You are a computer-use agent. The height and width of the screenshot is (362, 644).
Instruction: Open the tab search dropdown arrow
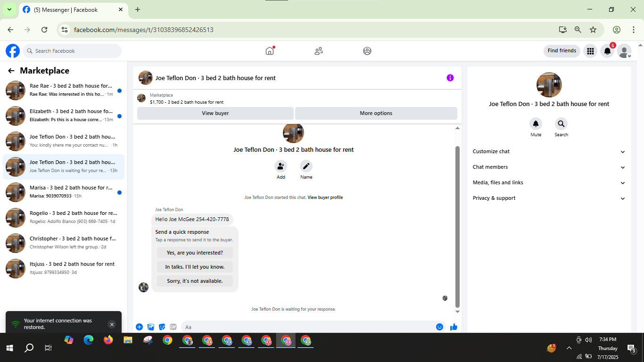pos(9,9)
